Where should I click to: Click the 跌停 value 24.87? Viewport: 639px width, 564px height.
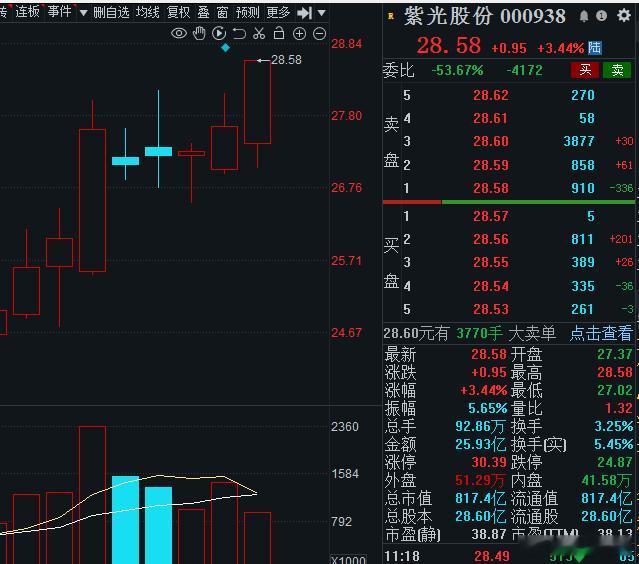[614, 462]
